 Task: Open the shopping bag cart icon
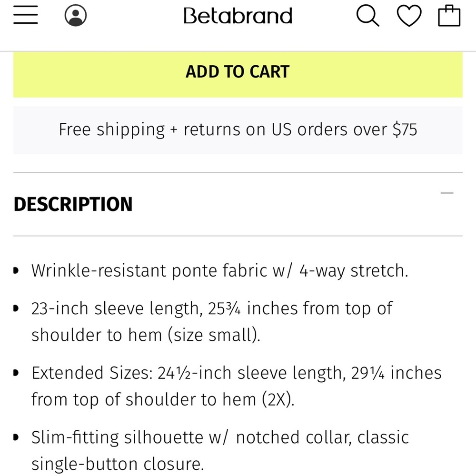[x=449, y=16]
